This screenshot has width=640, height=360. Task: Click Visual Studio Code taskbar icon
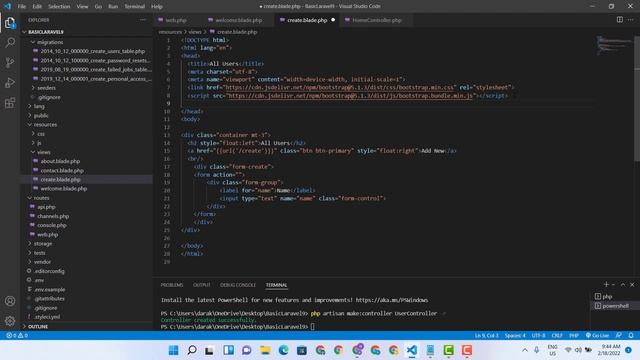[412, 350]
